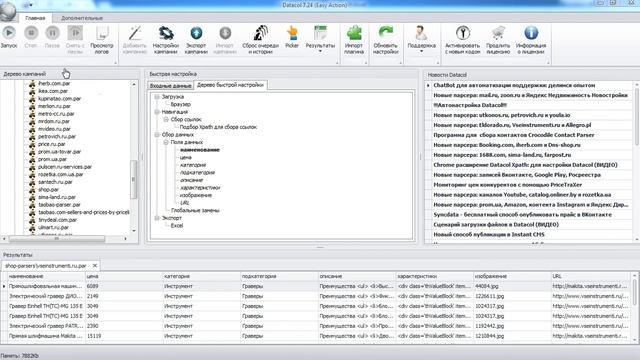Open the Поддержка dropdown arrow
Screen dimensions: 640x360
(421, 51)
